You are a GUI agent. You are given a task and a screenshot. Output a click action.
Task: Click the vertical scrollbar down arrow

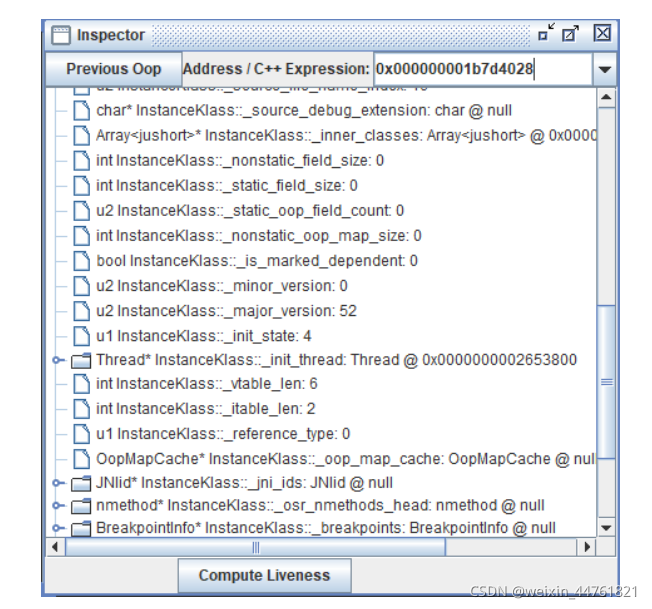point(606,528)
